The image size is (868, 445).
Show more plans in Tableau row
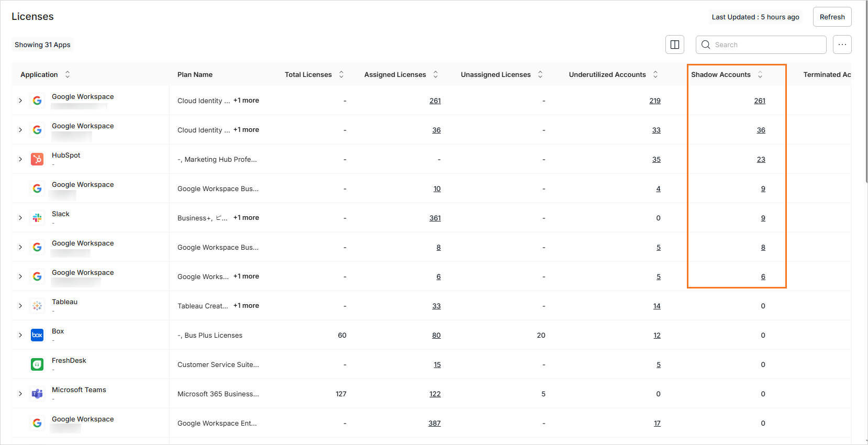246,306
